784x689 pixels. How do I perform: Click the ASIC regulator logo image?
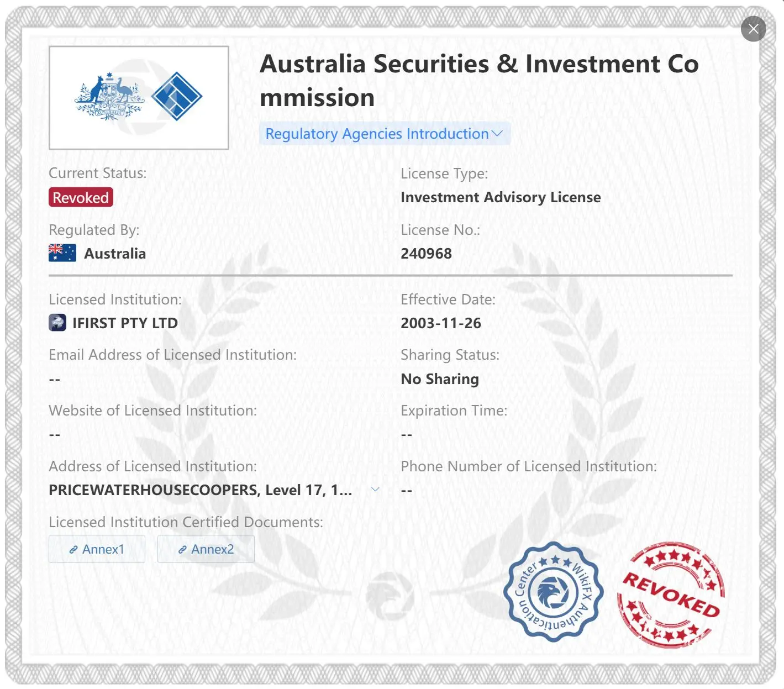pyautogui.click(x=139, y=98)
